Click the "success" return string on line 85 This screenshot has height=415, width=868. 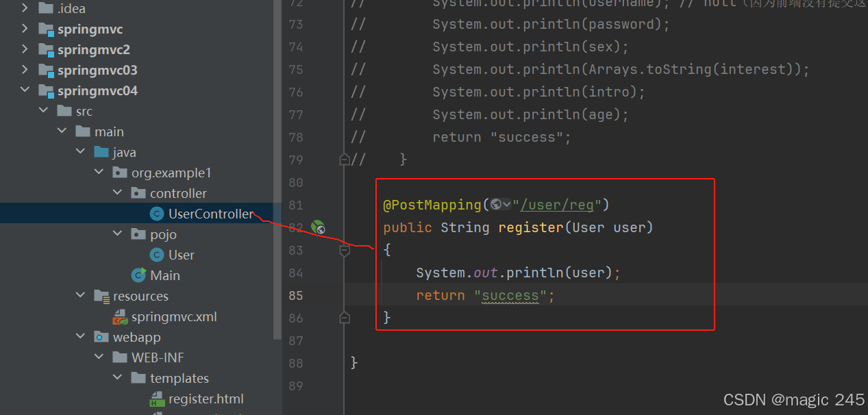510,296
